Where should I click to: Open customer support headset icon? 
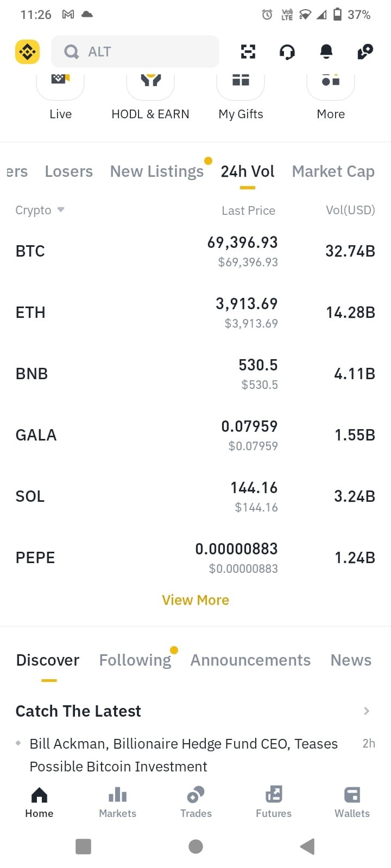287,52
